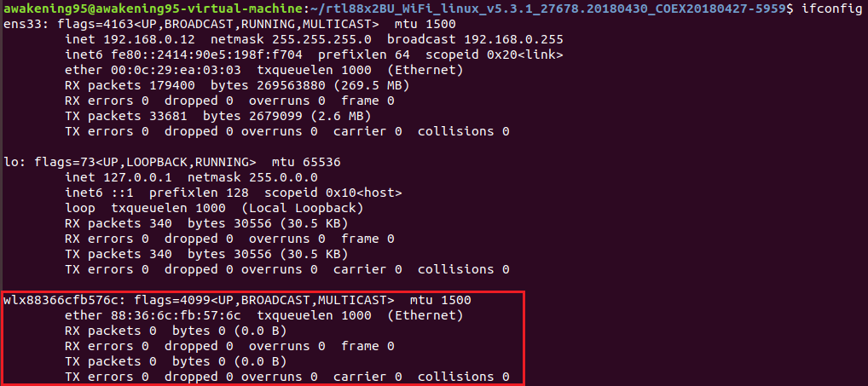Screen dimensions: 868x386
Task: Click broadcast address 192.168.0.255
Action: coord(513,40)
